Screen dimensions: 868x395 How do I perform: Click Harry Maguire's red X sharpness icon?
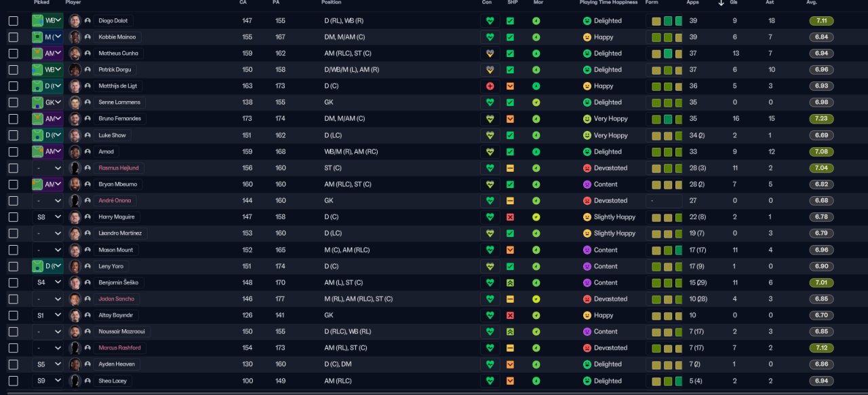click(510, 217)
